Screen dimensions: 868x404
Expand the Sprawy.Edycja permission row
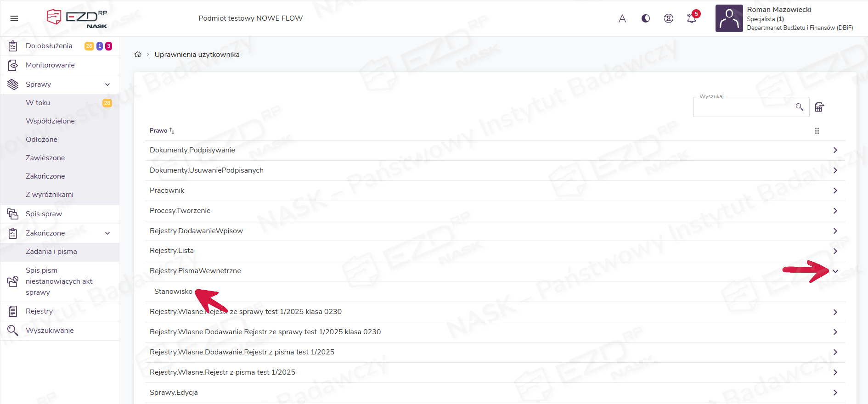click(835, 393)
